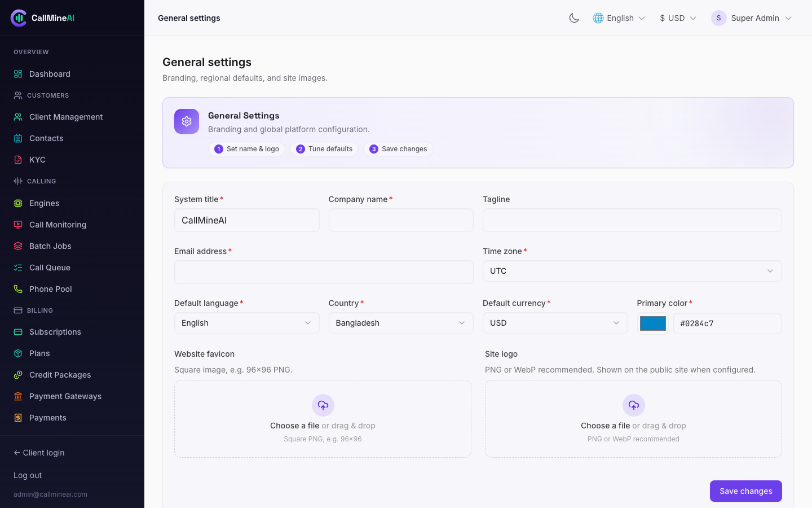Click the Email address input field
The height and width of the screenshot is (508, 812).
[x=324, y=272]
